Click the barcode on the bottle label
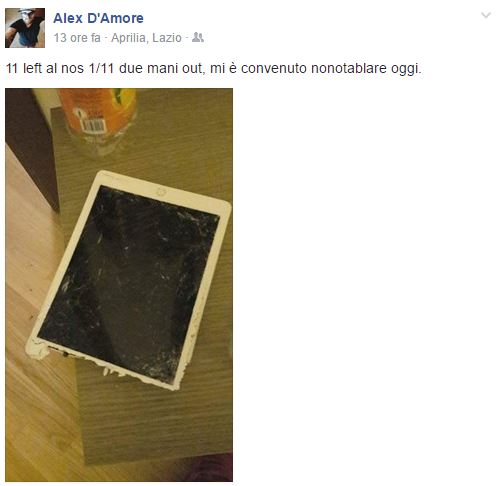 tap(93, 126)
